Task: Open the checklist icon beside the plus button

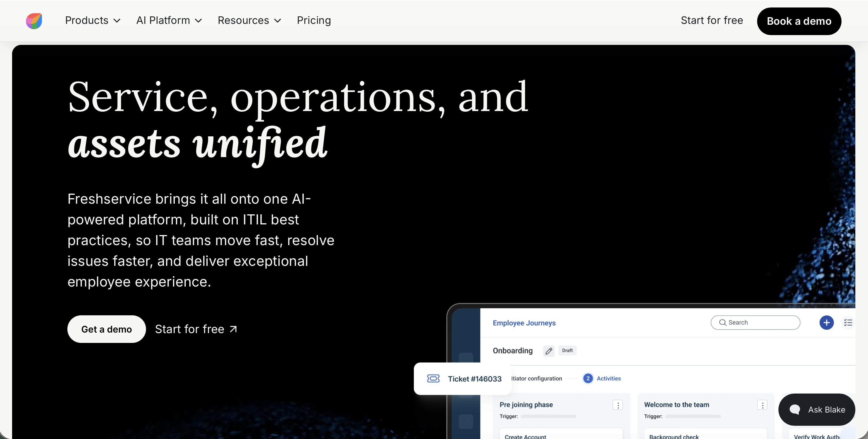Action: coord(848,322)
